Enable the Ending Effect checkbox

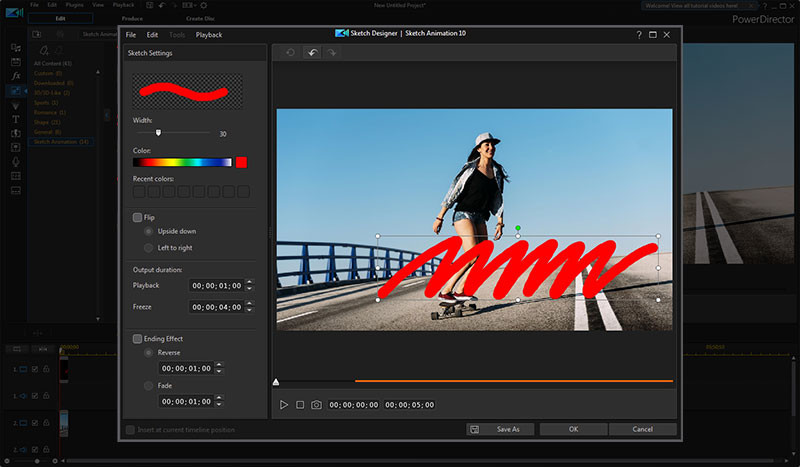click(x=138, y=339)
